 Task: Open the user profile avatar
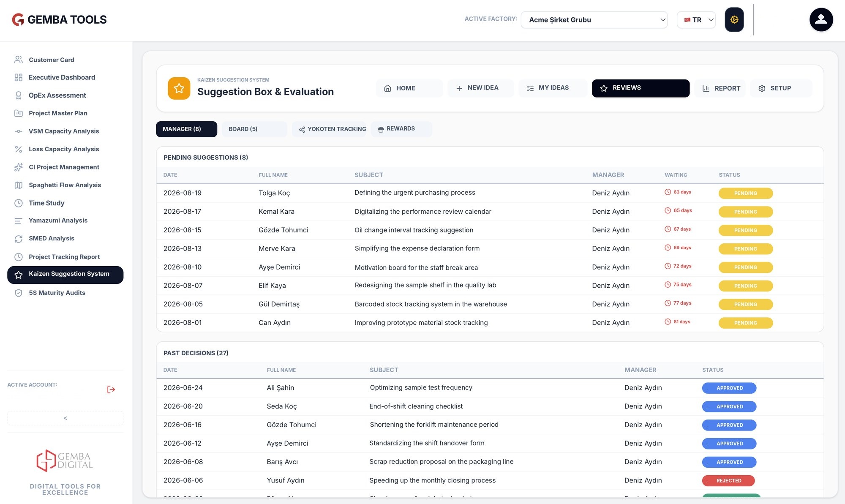click(821, 19)
